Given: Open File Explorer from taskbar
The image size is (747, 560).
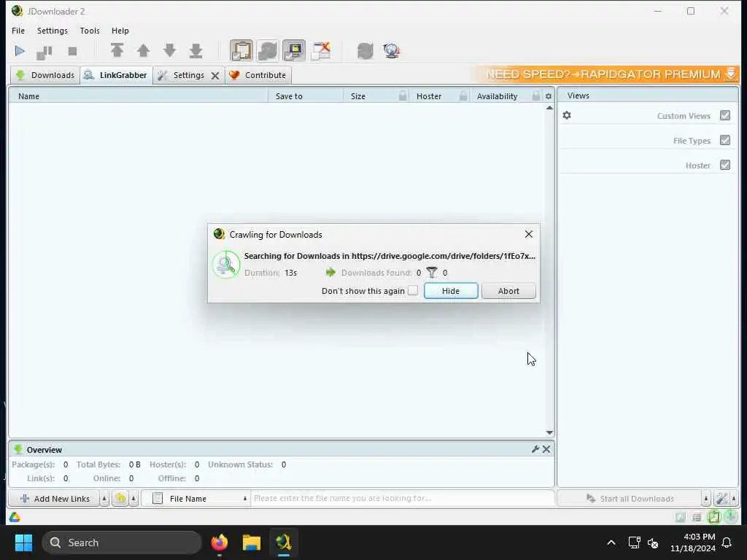Looking at the screenshot, I should (x=252, y=542).
